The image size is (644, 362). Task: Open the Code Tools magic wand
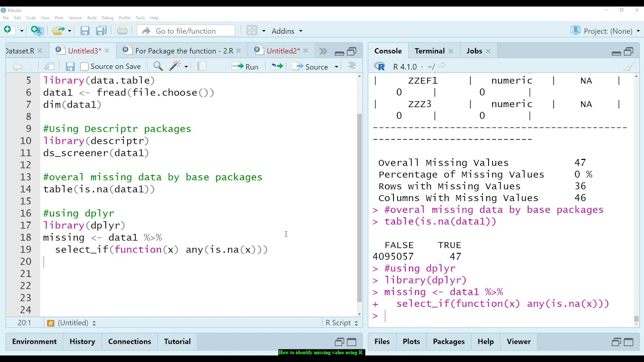tap(175, 66)
